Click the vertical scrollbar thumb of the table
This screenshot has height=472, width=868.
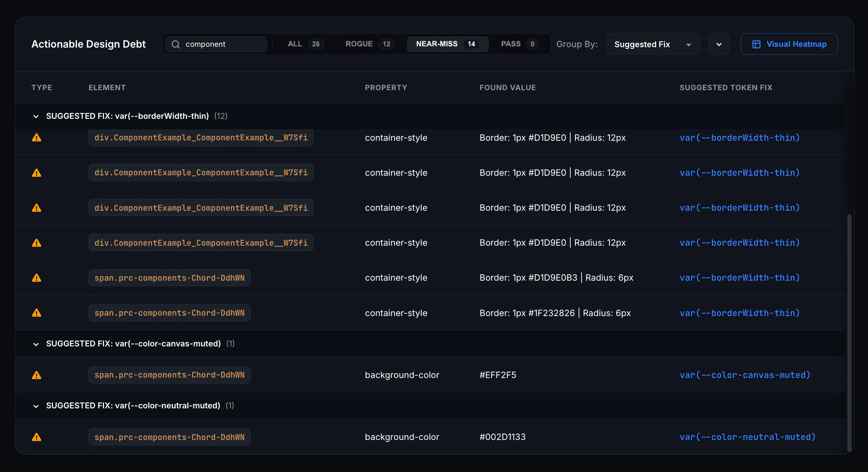(x=849, y=333)
